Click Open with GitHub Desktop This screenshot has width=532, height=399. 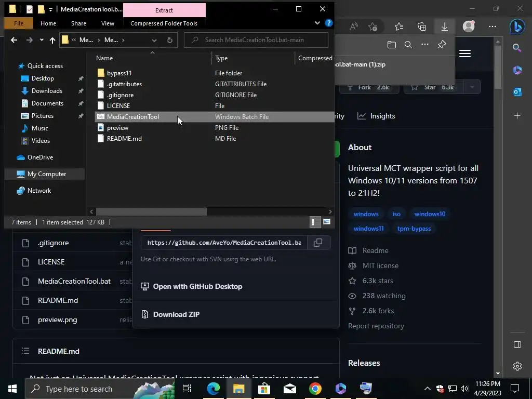(191, 286)
